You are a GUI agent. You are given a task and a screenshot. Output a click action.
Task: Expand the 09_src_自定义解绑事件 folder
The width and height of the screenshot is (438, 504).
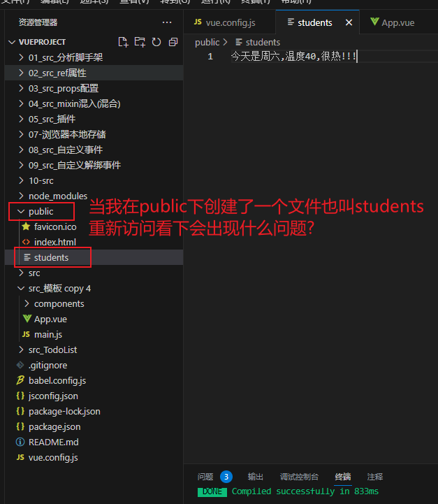pyautogui.click(x=21, y=165)
